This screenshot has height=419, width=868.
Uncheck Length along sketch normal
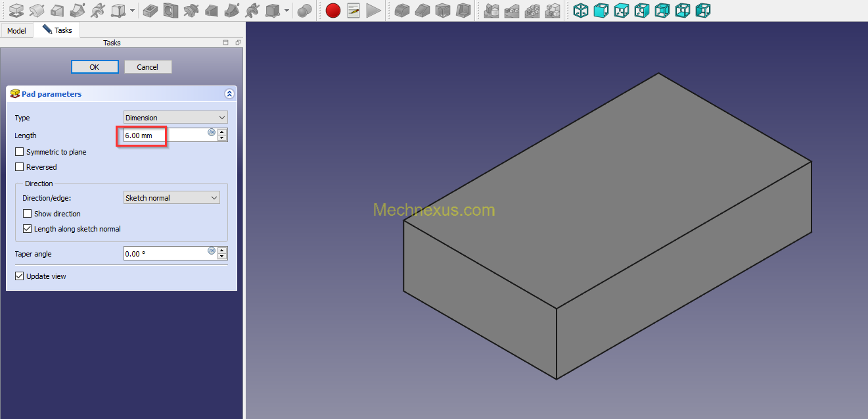(x=27, y=229)
